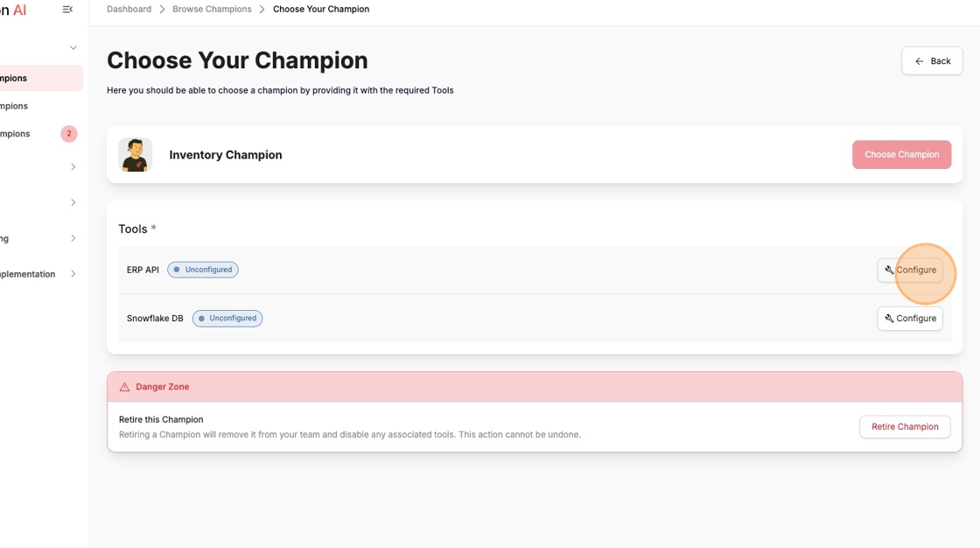This screenshot has width=980, height=548.
Task: Click the back arrow inside the Back button
Action: point(919,60)
